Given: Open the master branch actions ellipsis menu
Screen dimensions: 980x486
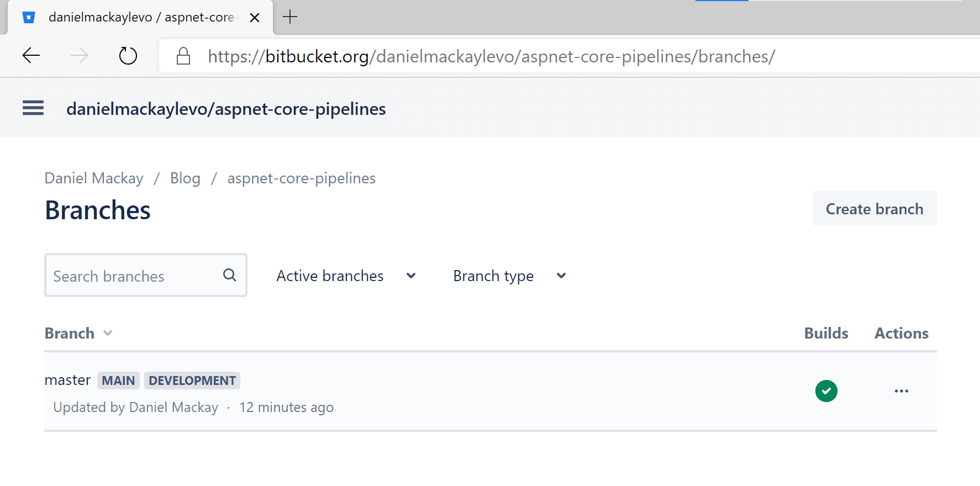Looking at the screenshot, I should click(x=902, y=391).
